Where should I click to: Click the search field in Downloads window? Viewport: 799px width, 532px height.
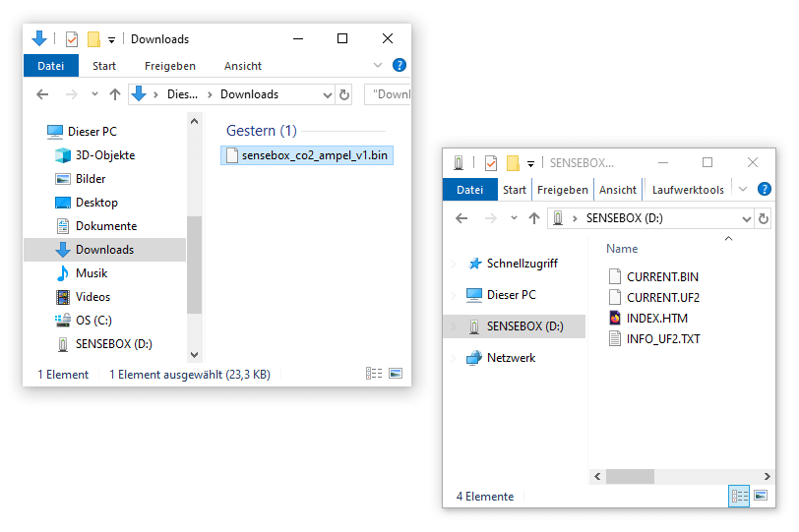coord(389,94)
